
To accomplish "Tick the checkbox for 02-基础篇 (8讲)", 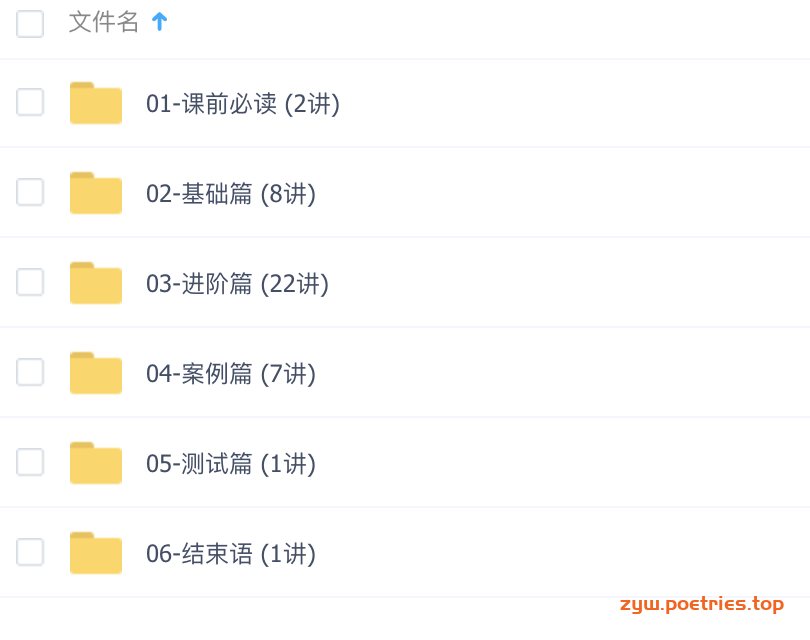I will click(30, 192).
